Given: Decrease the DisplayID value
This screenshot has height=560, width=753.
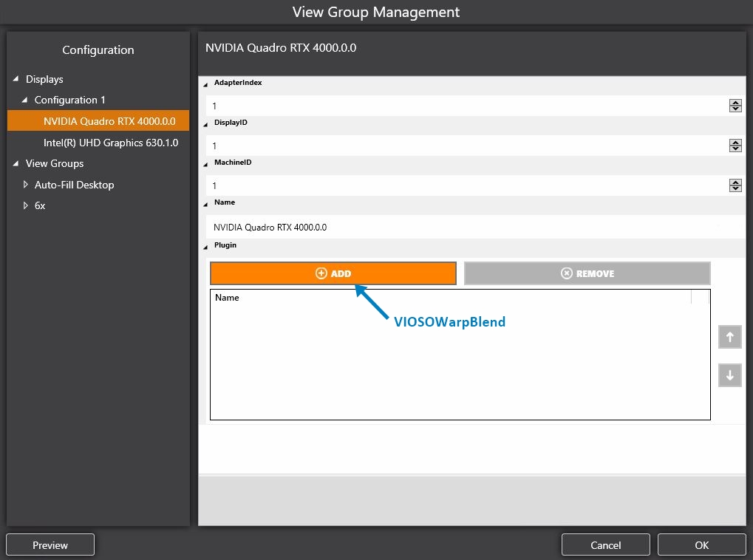Looking at the screenshot, I should (x=735, y=148).
